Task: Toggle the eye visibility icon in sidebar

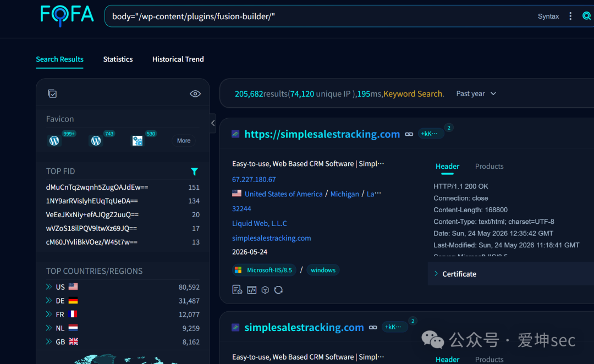Action: pos(195,93)
